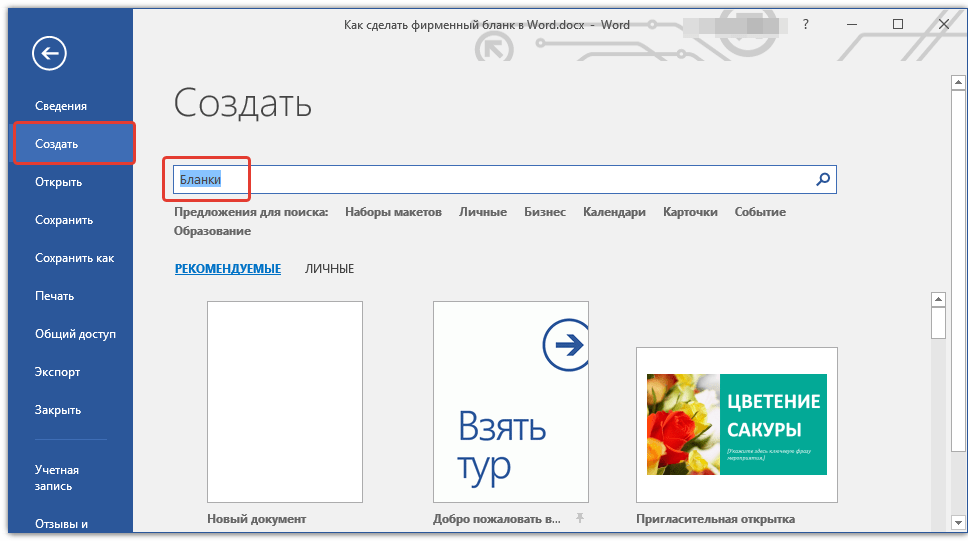Select the Цветение сакуры invitation thumbnail

(736, 425)
